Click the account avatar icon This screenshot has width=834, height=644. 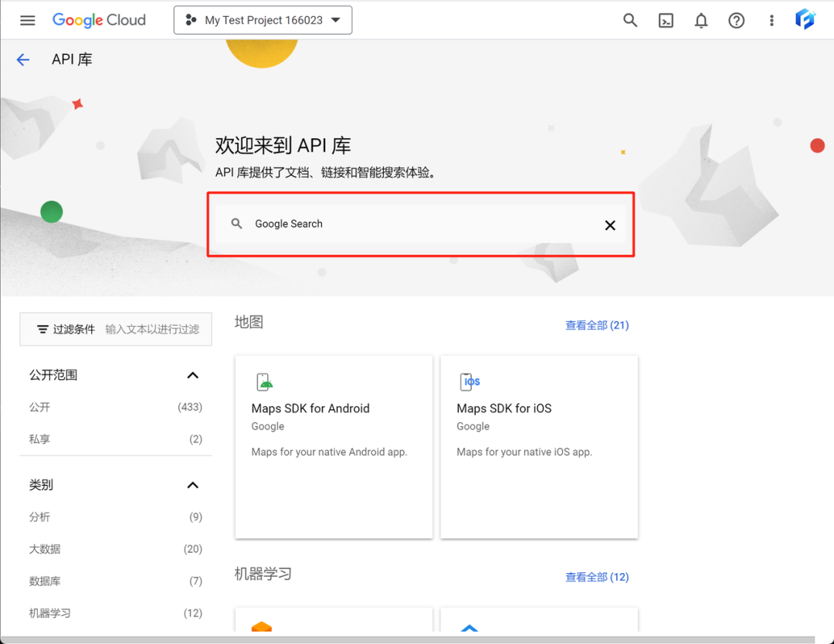tap(805, 19)
